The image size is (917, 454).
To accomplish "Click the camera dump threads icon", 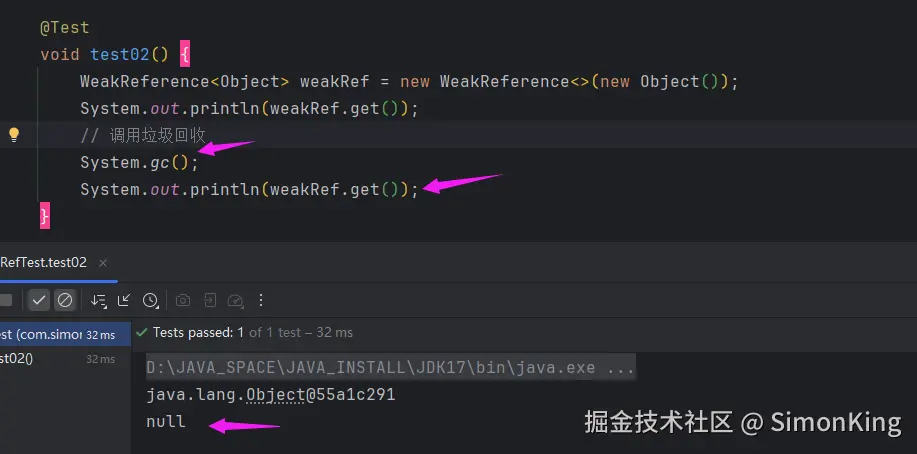I will [x=183, y=300].
